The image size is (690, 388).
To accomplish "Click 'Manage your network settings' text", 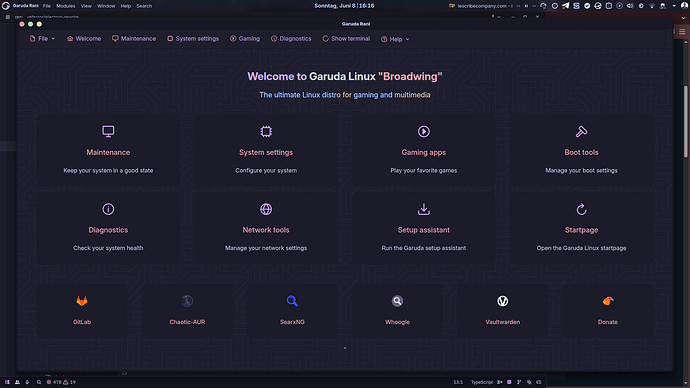I will click(266, 248).
